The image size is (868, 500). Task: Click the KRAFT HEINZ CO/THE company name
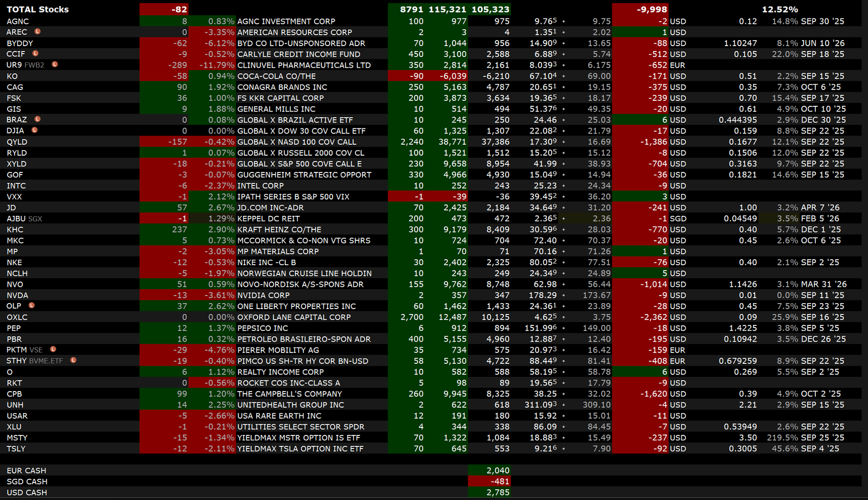point(279,229)
